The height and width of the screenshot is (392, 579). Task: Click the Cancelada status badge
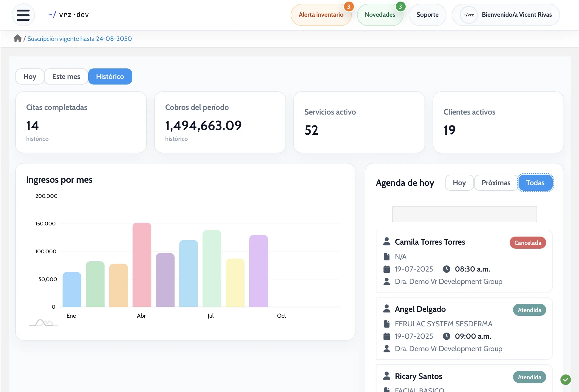coord(528,243)
